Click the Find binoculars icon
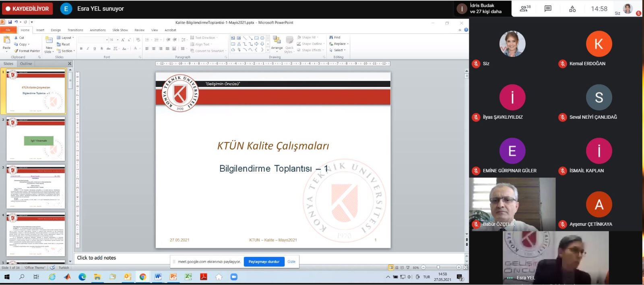The height and width of the screenshot is (285, 644). click(331, 37)
